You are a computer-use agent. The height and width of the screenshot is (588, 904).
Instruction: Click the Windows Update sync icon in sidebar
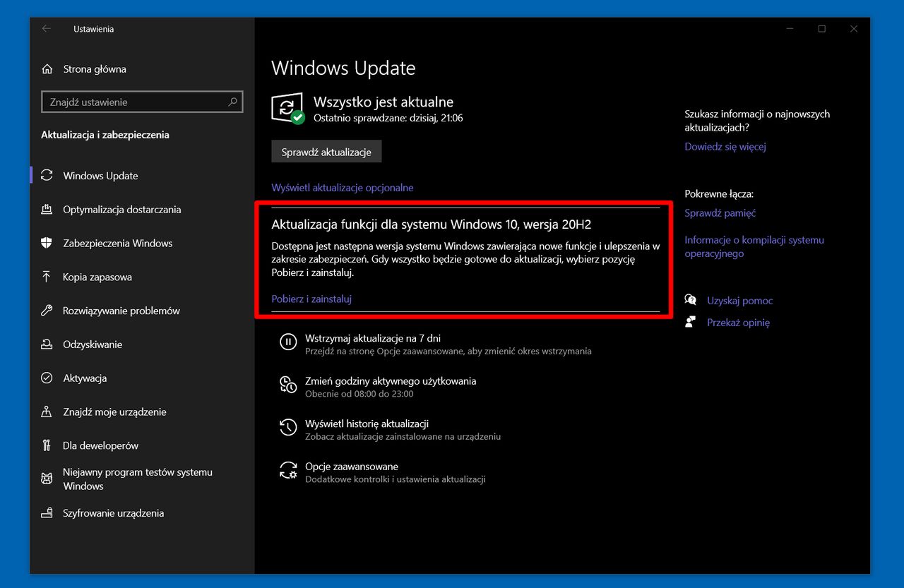click(x=47, y=176)
